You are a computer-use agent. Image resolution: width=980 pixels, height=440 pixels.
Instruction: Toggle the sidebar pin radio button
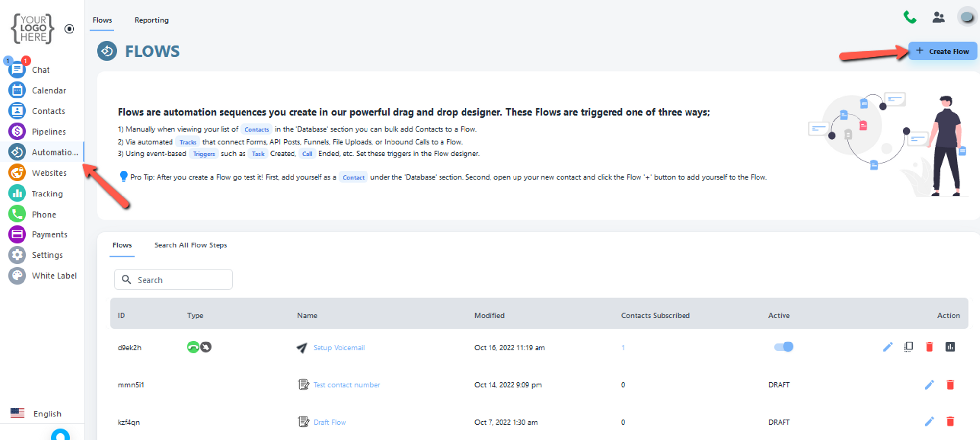70,29
